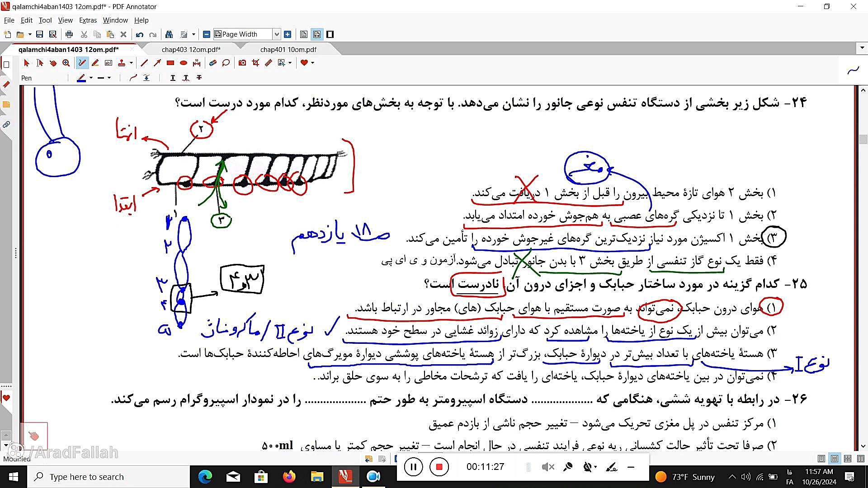868x488 pixels.
Task: Expand the pen color dropdown arrow
Action: [91, 78]
